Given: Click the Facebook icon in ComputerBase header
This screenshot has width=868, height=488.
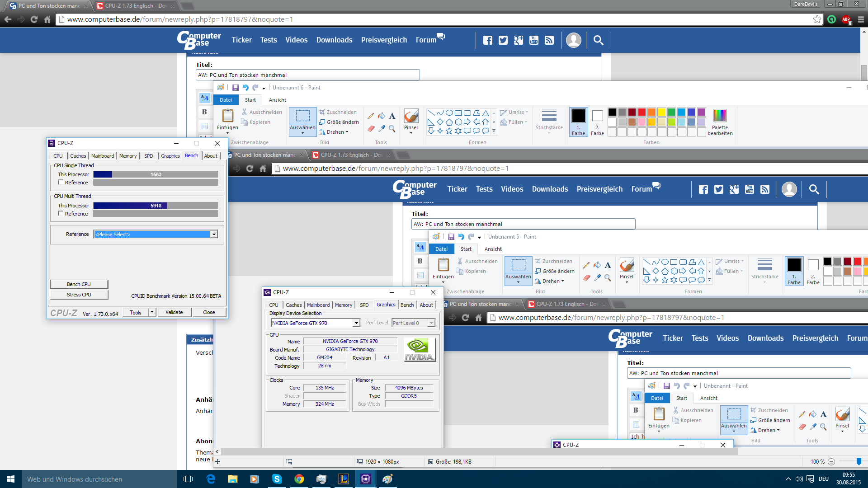Looking at the screenshot, I should coord(487,40).
